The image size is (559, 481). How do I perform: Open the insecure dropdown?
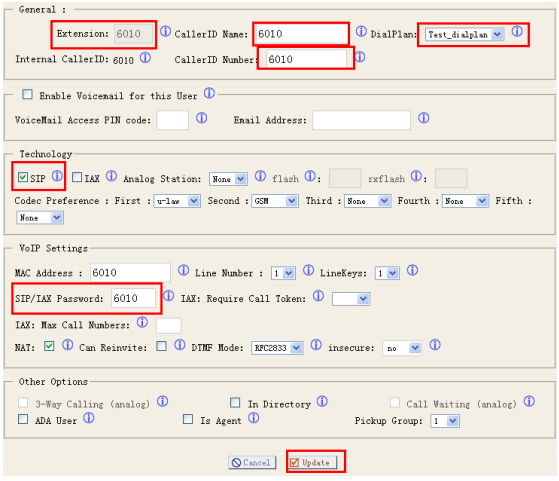pos(402,348)
